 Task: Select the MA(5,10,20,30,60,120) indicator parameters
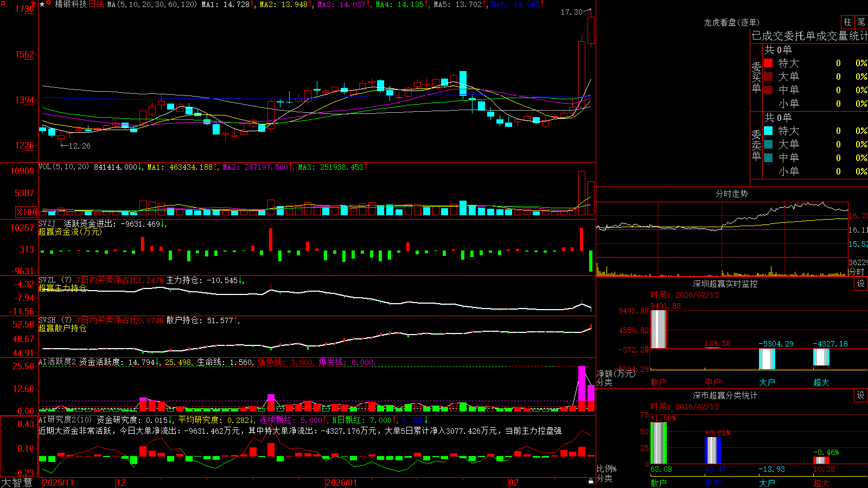[x=152, y=4]
